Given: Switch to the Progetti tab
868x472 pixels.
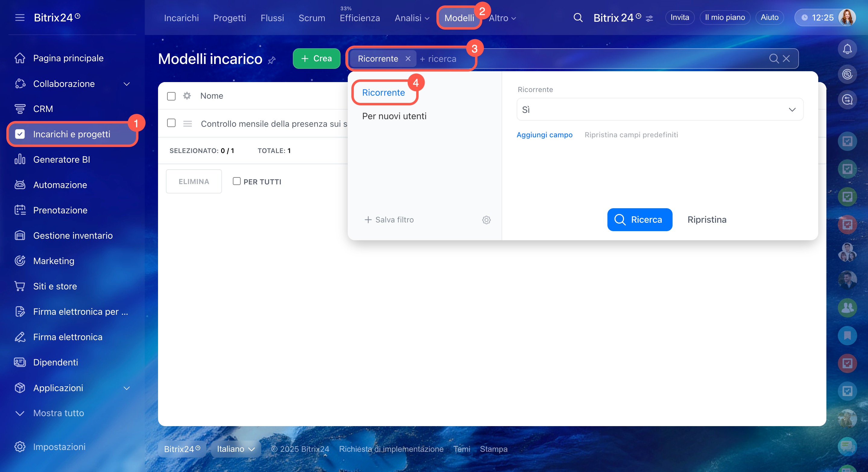Looking at the screenshot, I should click(x=230, y=18).
